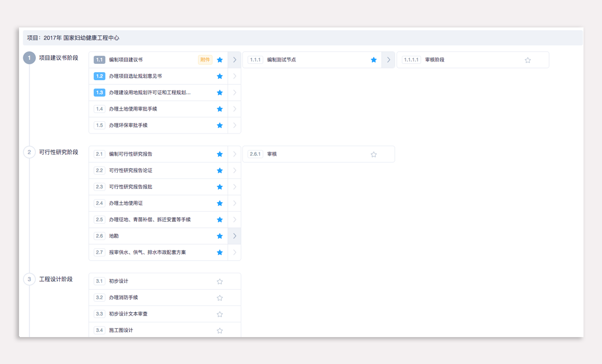Star the 办理消防手续 task
Viewport: 602px width, 364px height.
(220, 298)
